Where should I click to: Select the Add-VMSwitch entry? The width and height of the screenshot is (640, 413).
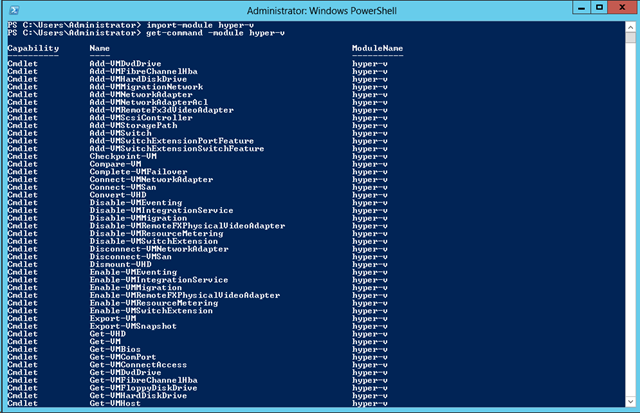[120, 133]
